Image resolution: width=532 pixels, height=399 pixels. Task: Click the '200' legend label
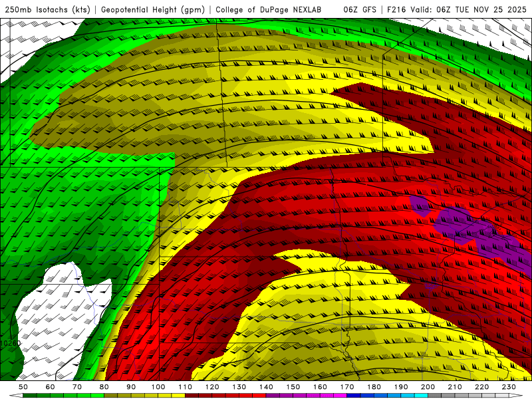428,387
